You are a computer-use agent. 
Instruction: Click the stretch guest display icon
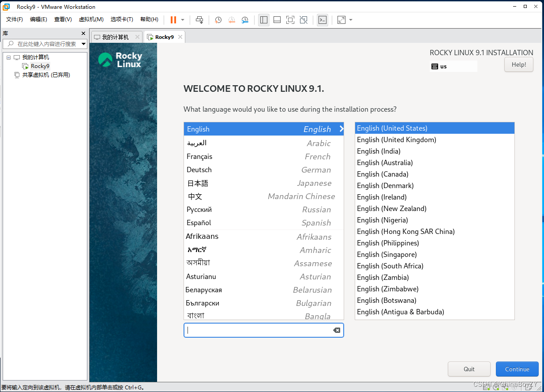click(341, 20)
